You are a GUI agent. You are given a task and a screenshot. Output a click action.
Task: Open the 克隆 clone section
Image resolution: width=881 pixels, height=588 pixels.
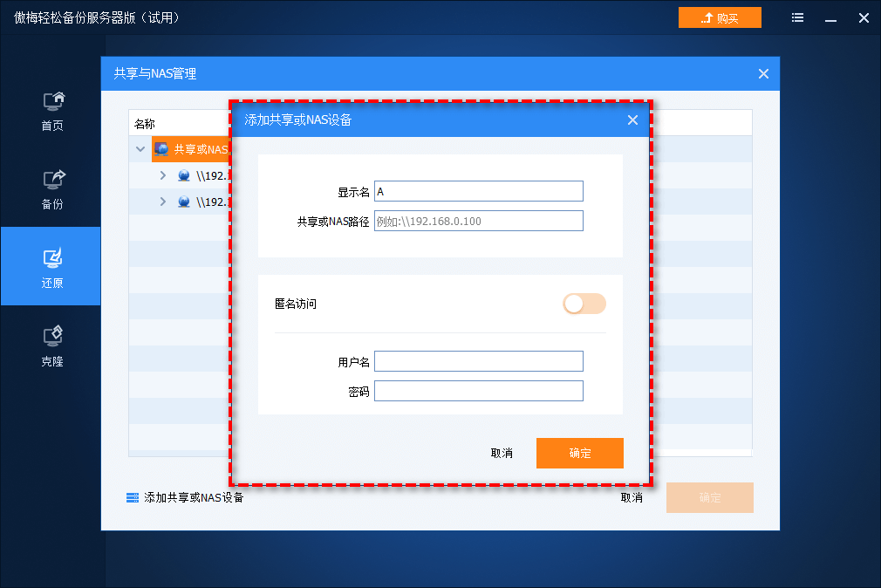click(53, 346)
